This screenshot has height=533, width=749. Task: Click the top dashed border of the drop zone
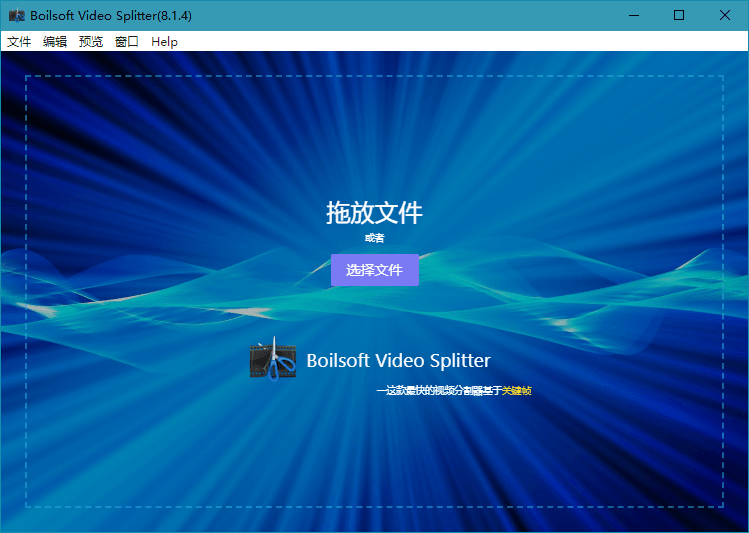click(x=374, y=76)
